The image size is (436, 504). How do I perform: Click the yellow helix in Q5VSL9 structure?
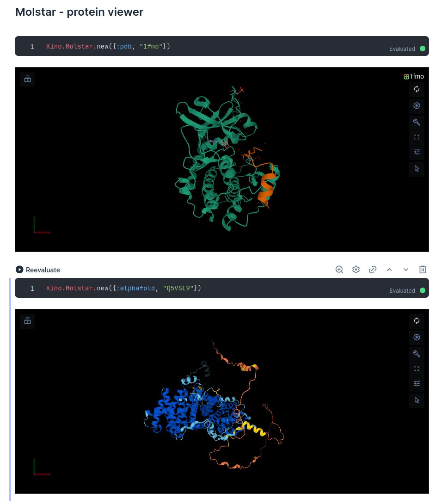coord(254,429)
